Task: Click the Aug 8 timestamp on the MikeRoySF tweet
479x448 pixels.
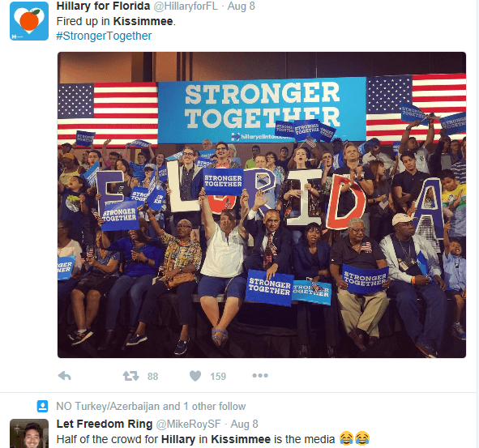Action: click(x=245, y=424)
